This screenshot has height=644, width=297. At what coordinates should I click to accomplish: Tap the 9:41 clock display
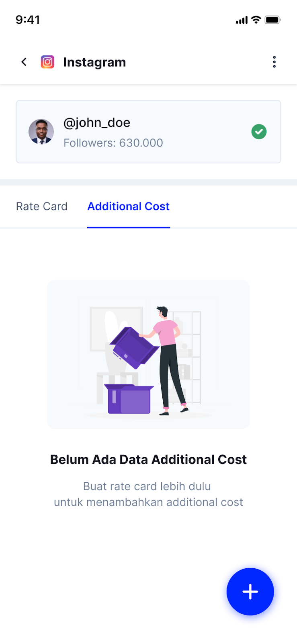click(28, 20)
